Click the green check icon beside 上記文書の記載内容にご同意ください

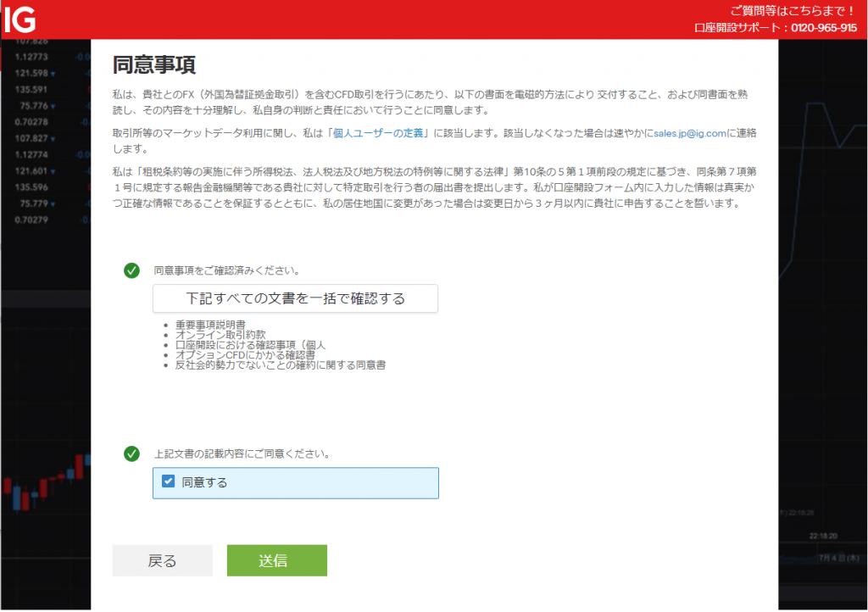(131, 453)
